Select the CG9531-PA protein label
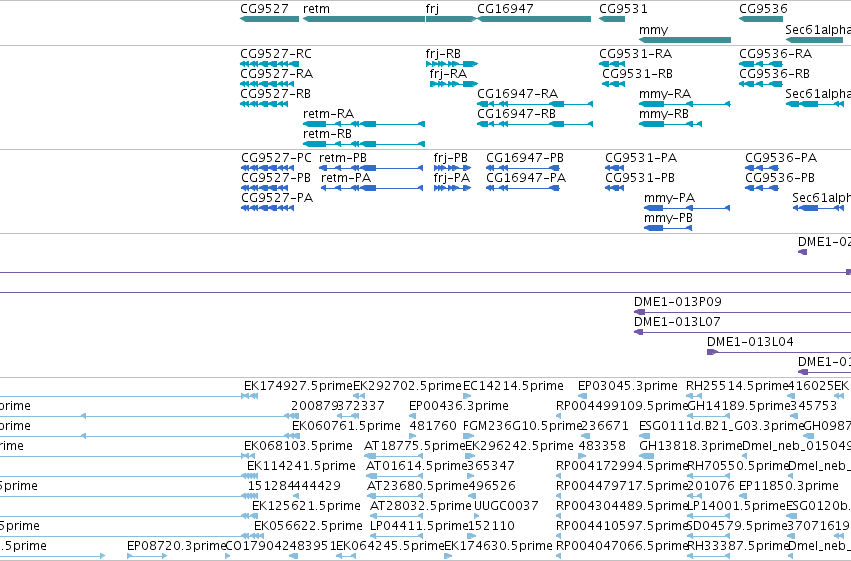The width and height of the screenshot is (851, 561). [642, 158]
